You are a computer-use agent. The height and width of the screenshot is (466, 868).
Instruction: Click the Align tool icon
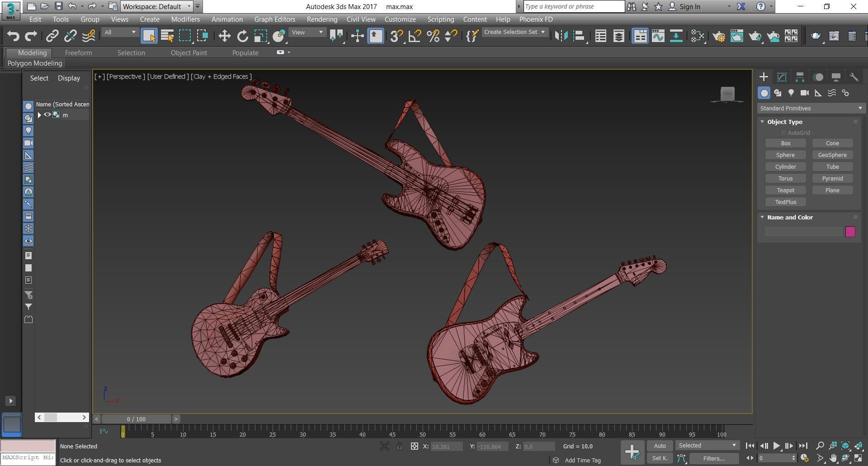(x=579, y=36)
